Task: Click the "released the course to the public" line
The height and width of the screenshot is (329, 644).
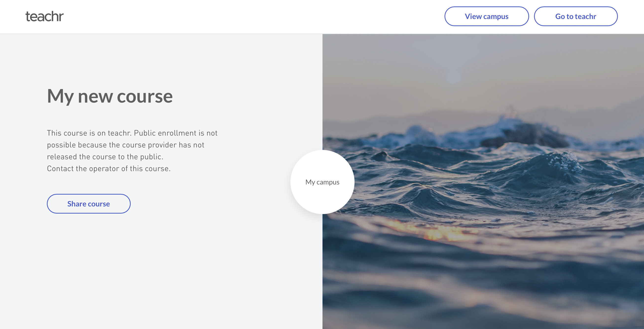Action: 105,157
